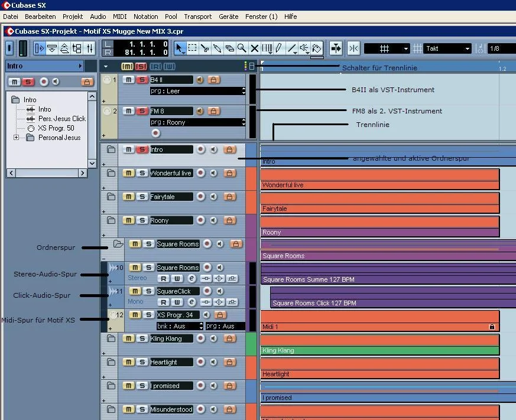516x420 pixels.
Task: Toggle the Schalter für Trennlinie divider button
Action: coord(252,66)
